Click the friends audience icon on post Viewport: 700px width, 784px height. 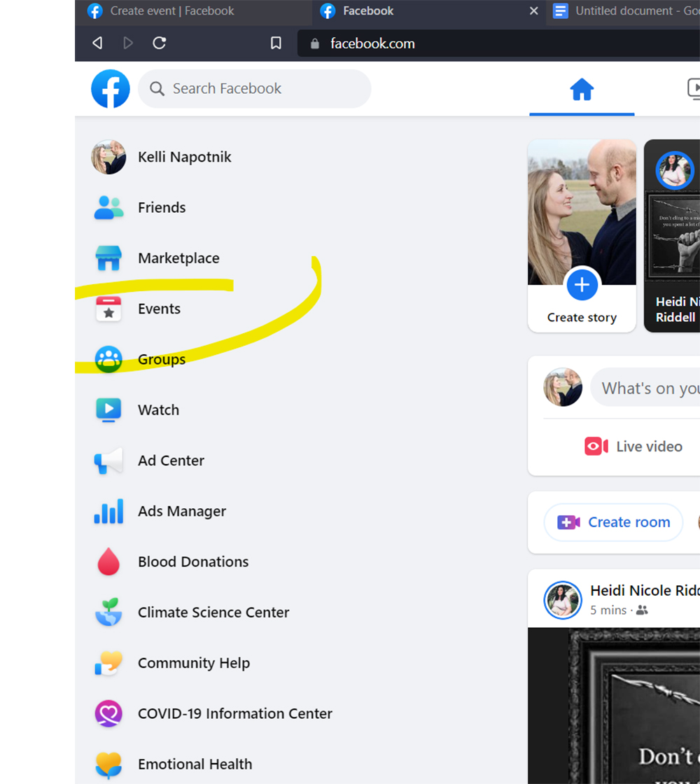pyautogui.click(x=643, y=610)
